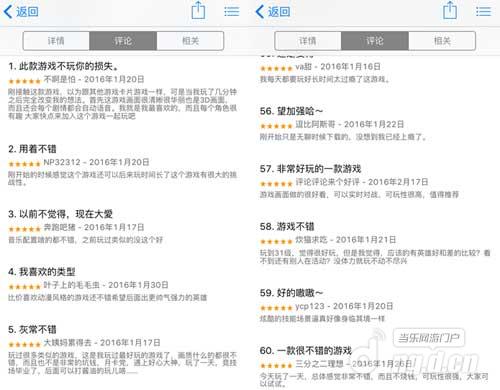Tap review body starting 刚接触这款游戏
This screenshot has width=500, height=390.
click(x=122, y=104)
